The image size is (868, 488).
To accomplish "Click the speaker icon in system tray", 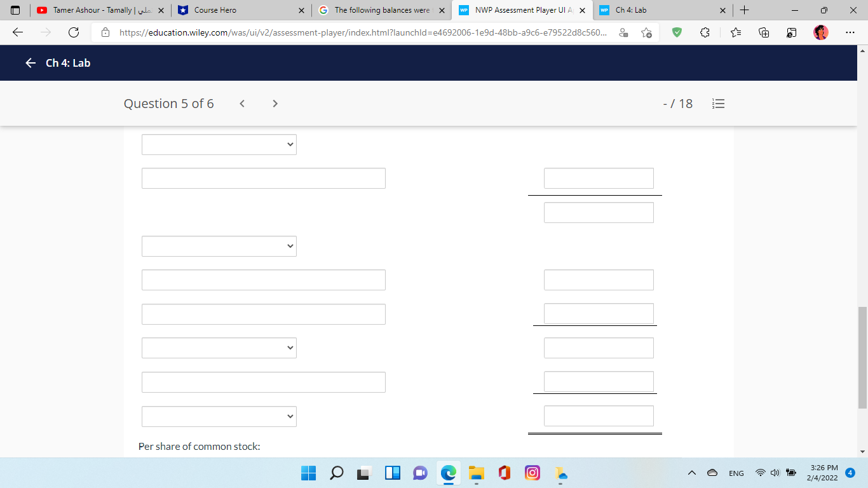I will (775, 473).
